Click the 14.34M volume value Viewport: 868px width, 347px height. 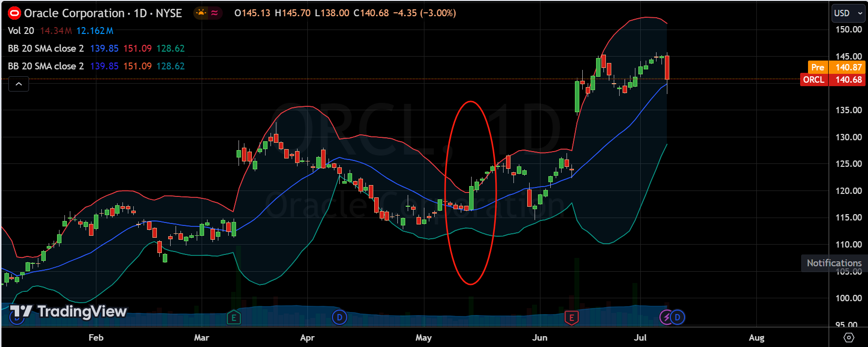56,31
